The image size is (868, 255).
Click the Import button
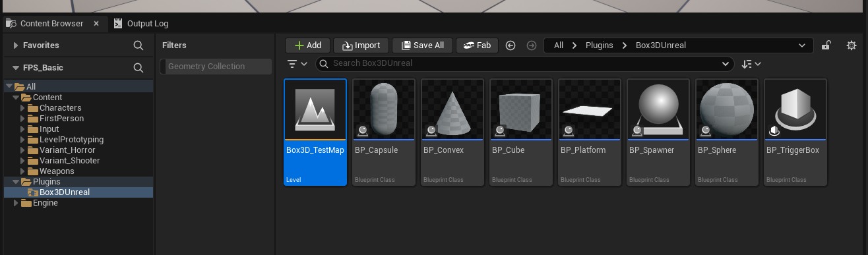coord(361,45)
